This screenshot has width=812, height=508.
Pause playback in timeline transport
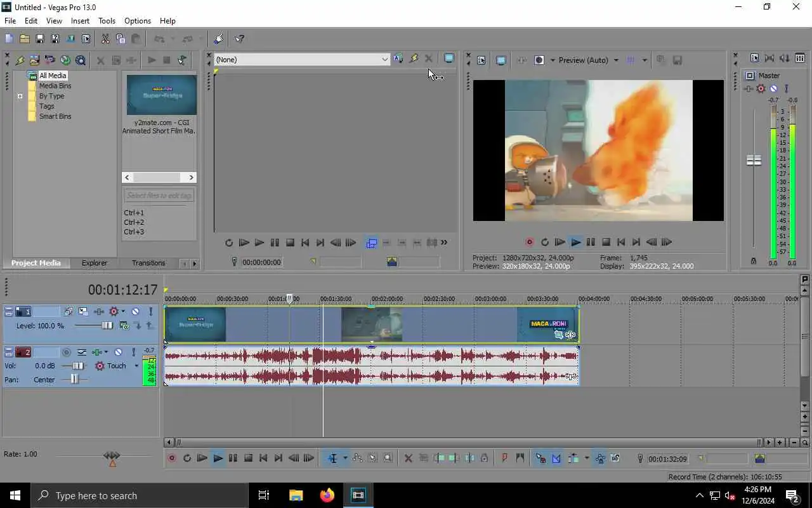tap(233, 458)
